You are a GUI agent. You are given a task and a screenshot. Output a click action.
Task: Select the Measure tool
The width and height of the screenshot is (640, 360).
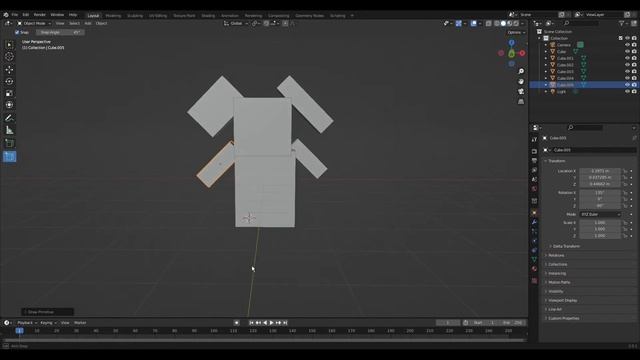coord(9,130)
